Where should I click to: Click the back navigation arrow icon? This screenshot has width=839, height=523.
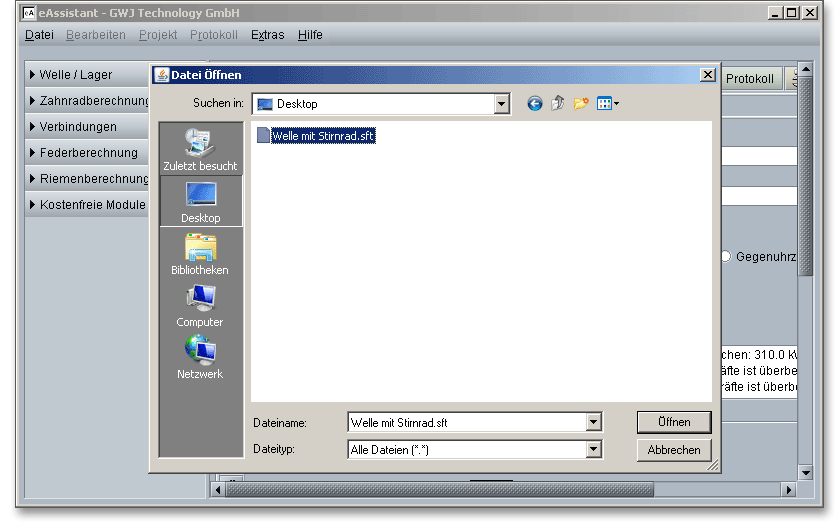pyautogui.click(x=535, y=103)
